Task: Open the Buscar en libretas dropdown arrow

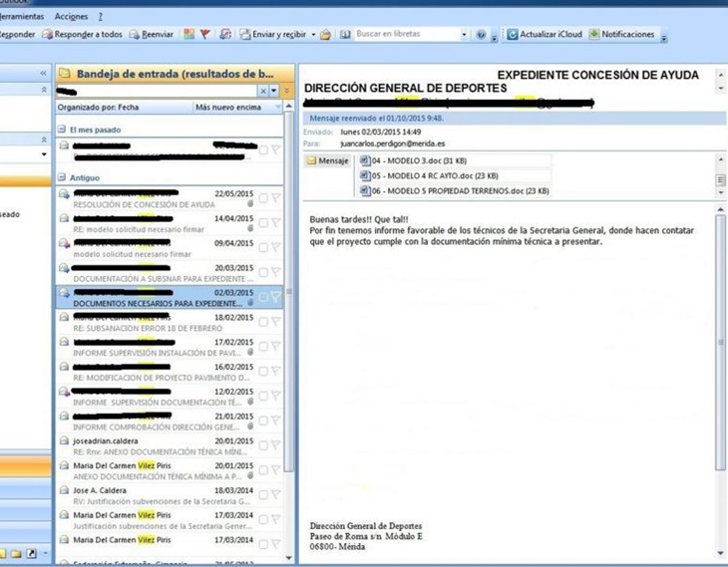Action: [464, 34]
